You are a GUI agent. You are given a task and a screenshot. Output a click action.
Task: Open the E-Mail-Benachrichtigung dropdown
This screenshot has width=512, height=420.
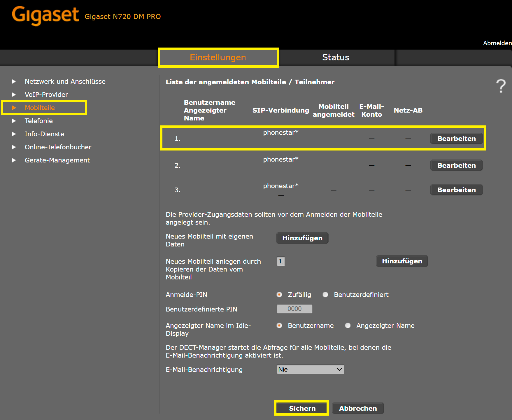pyautogui.click(x=310, y=369)
